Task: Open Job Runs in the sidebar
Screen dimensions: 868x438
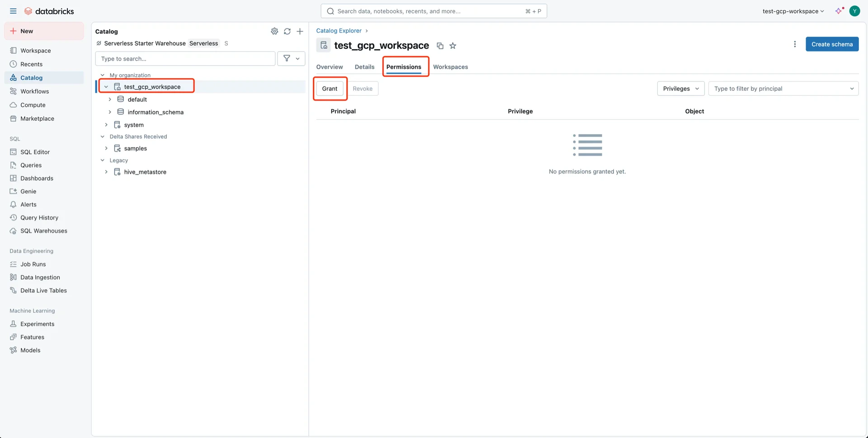Action: [x=44, y=264]
